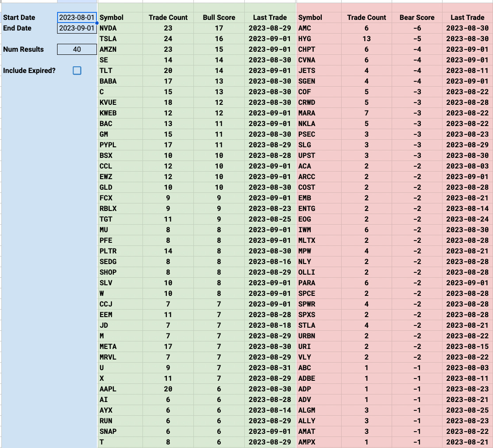The width and height of the screenshot is (493, 448).
Task: Click the Start Date label
Action: click(x=19, y=18)
